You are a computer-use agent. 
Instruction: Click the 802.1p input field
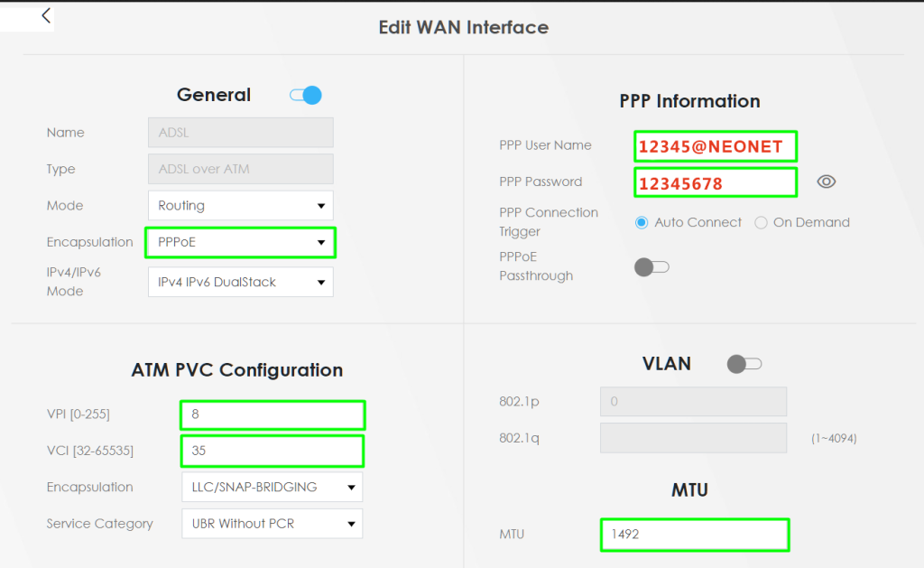click(x=692, y=402)
